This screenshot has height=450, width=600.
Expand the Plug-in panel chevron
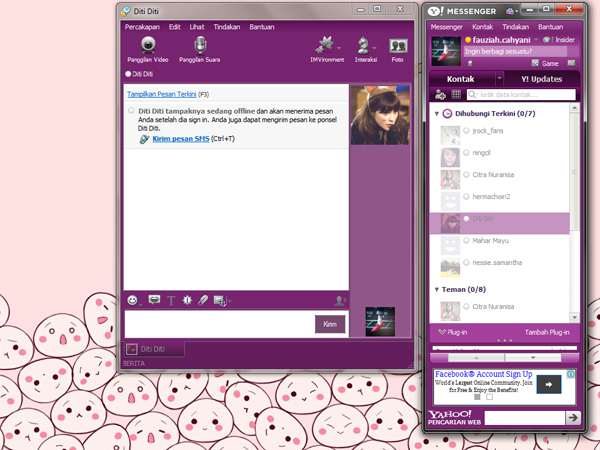click(442, 332)
